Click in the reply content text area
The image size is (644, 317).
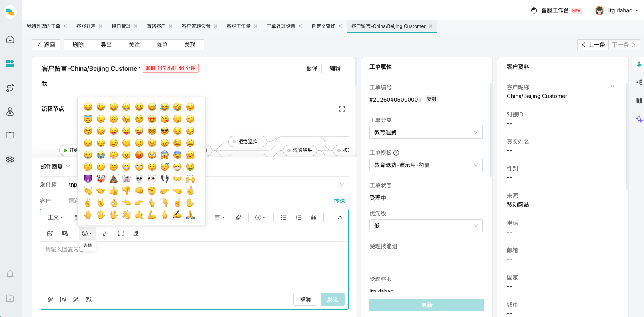(194, 266)
